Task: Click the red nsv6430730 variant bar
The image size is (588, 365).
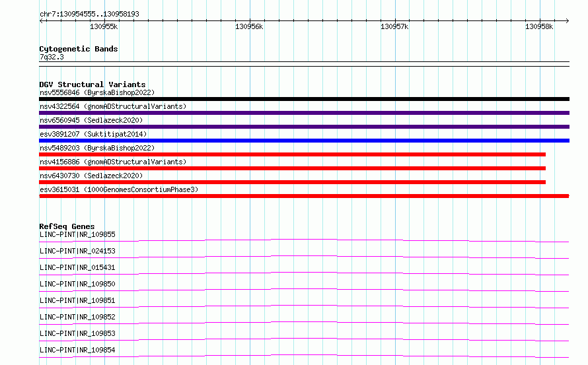Action: point(292,182)
